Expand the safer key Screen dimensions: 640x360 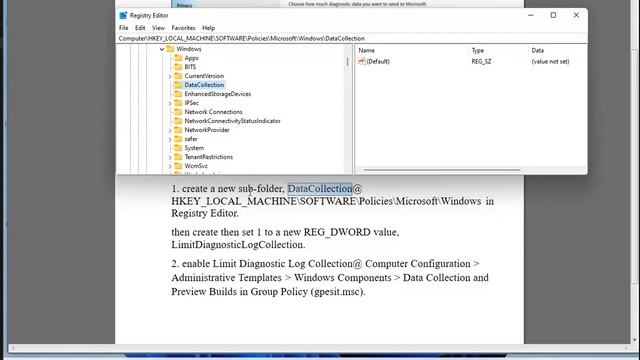[170, 139]
